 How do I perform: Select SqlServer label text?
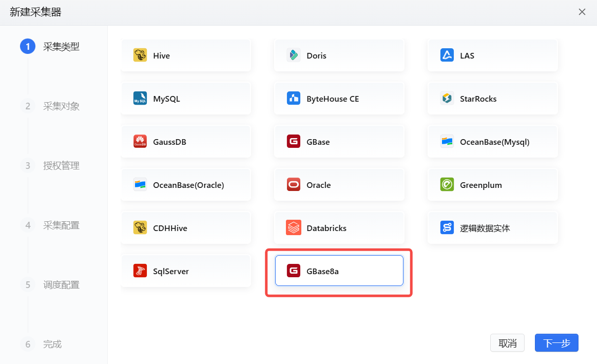pos(171,272)
